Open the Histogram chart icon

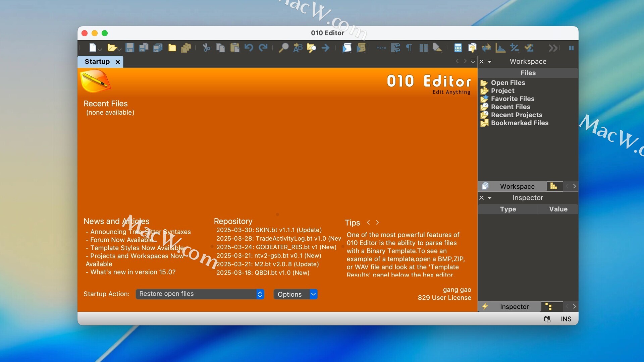point(500,48)
